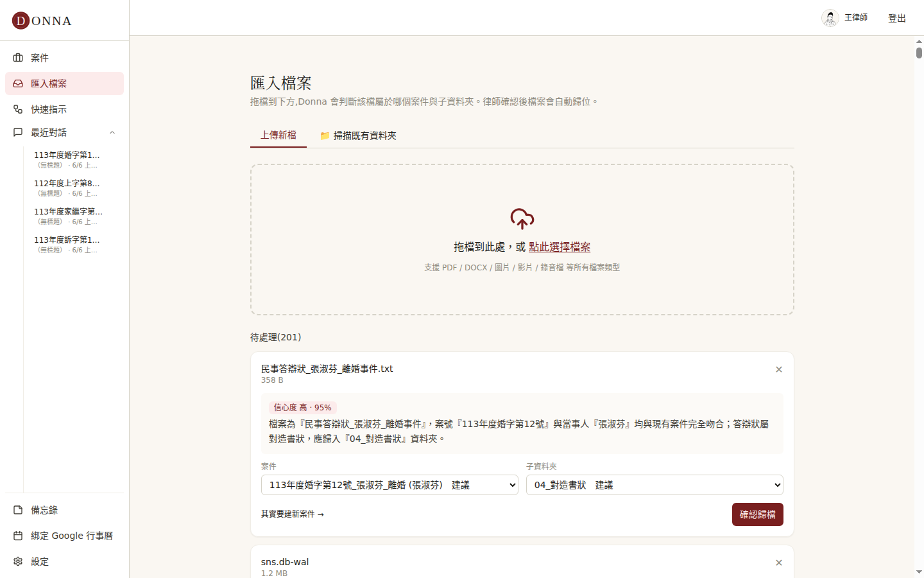Click the 信心度 高 · 95% badge

303,407
